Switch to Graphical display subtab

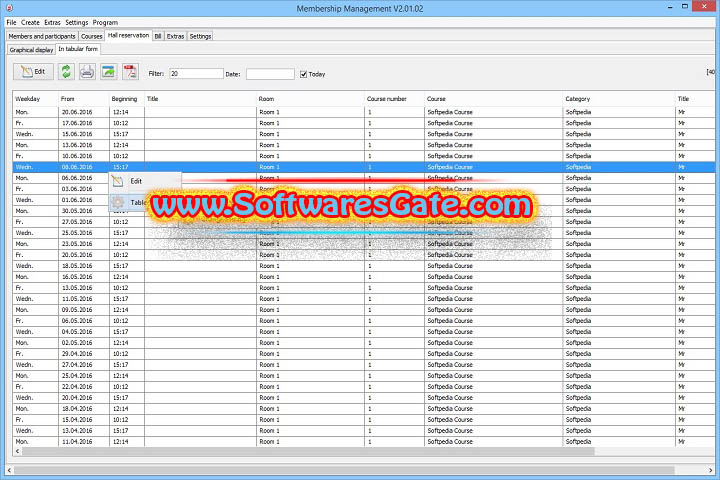[x=31, y=50]
